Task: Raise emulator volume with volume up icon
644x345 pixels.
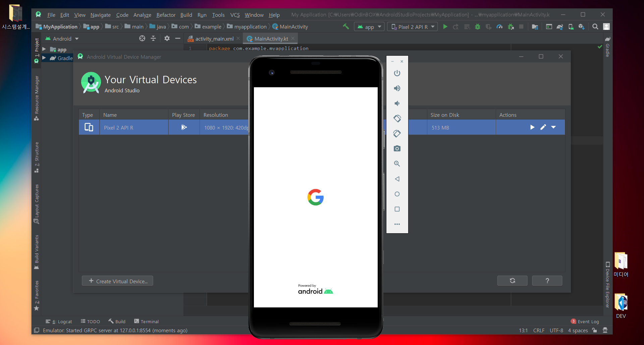Action: click(x=397, y=88)
